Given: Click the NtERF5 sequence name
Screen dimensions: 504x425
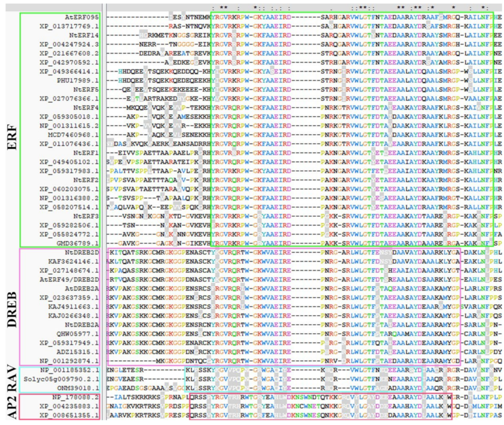Looking at the screenshot, I should coord(86,90).
